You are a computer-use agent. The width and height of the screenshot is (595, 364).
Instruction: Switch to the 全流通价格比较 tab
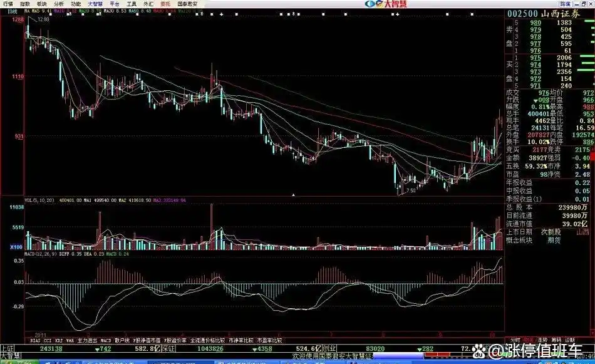click(x=207, y=340)
